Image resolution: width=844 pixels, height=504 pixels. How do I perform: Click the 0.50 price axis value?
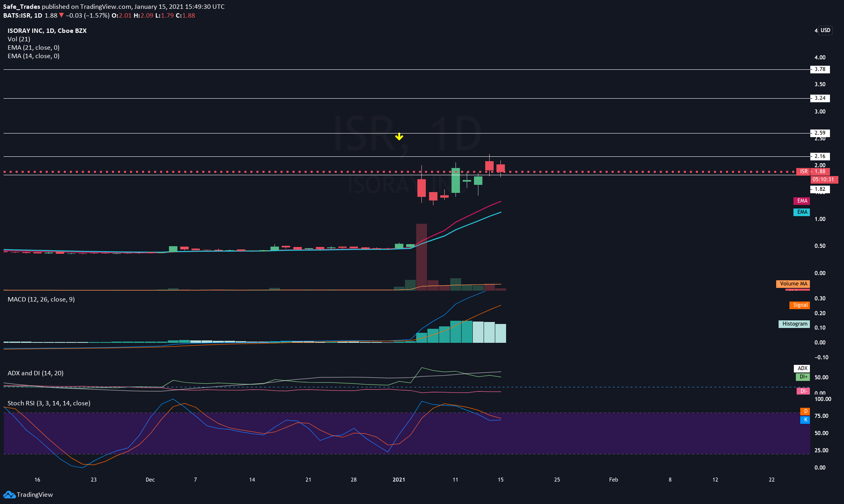click(x=820, y=246)
